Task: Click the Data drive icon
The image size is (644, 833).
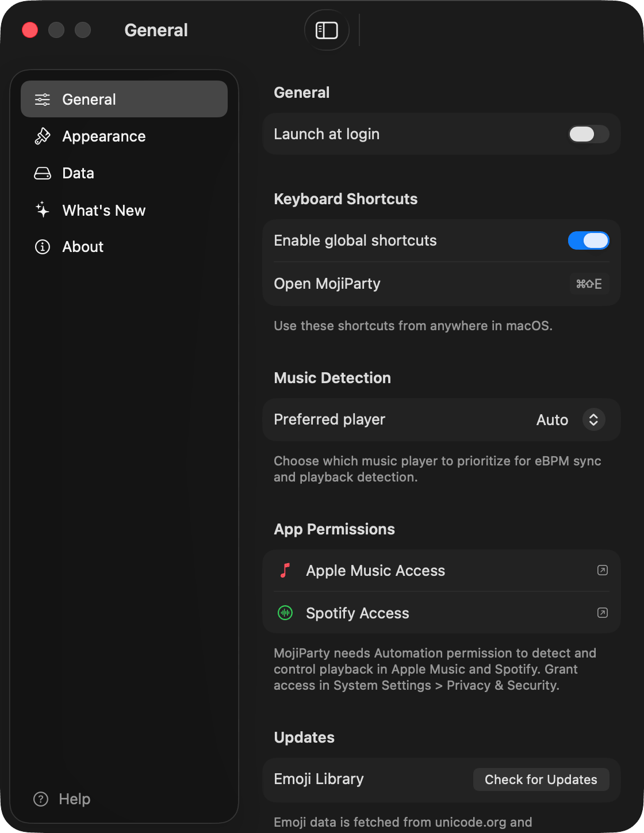Action: pyautogui.click(x=43, y=173)
